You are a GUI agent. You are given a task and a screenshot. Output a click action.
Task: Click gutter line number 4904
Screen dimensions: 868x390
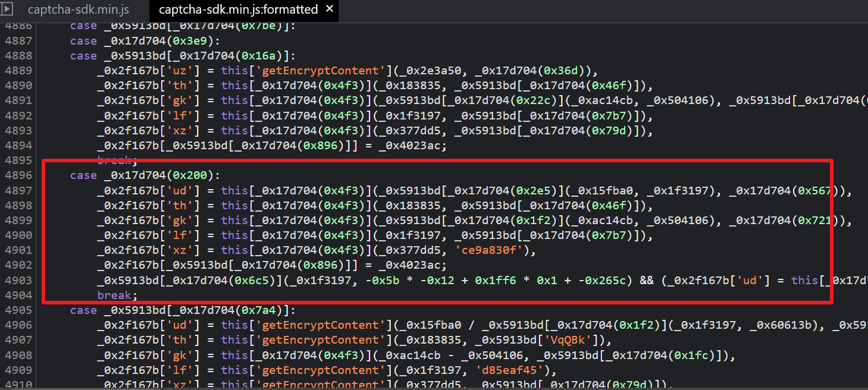(17, 295)
